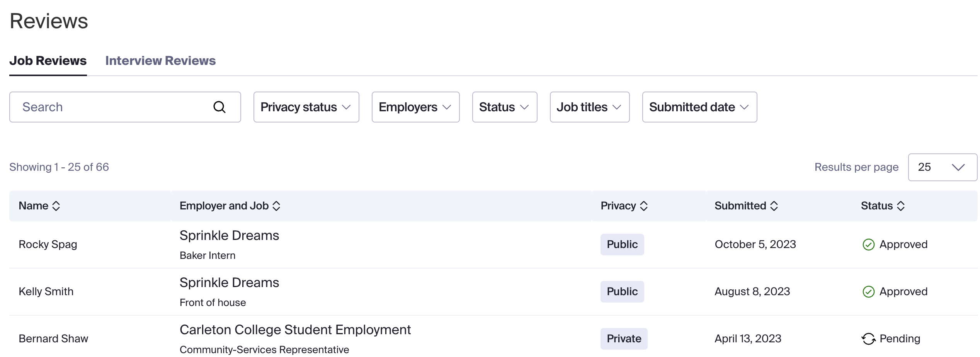
Task: Open the Submitted date filter dropdown
Action: tap(699, 107)
